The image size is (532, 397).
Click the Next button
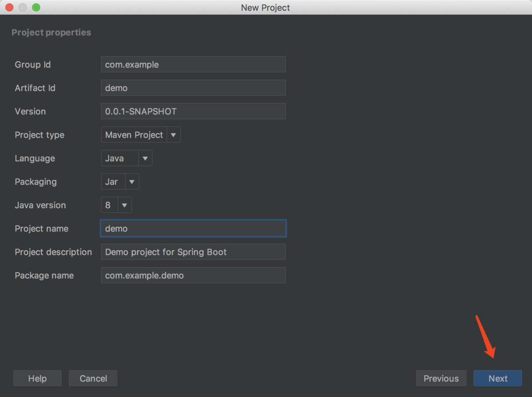point(498,378)
